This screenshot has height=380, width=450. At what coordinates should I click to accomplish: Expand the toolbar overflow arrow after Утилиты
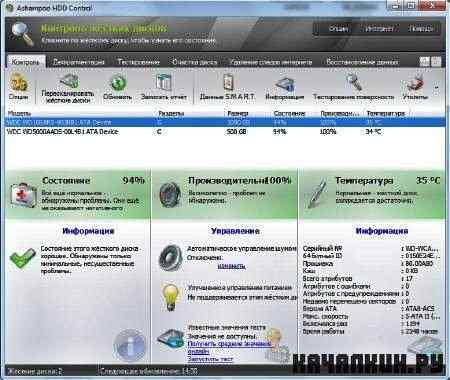(437, 87)
